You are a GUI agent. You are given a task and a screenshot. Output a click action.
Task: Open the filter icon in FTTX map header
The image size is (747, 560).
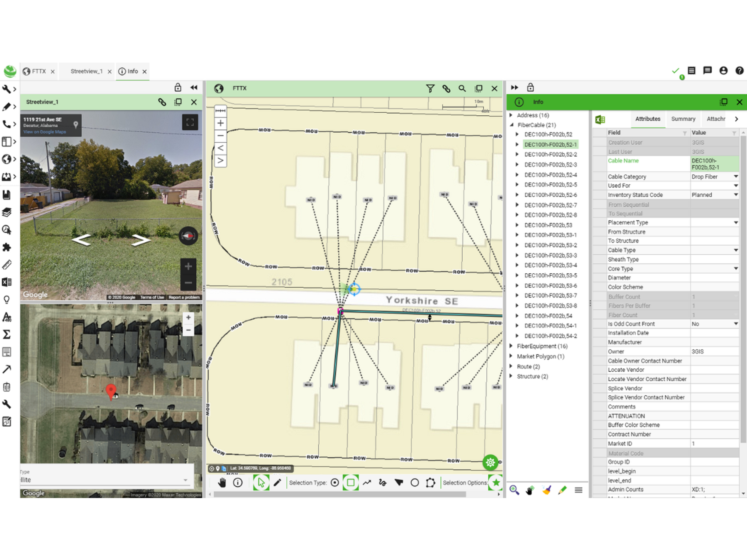pos(430,88)
